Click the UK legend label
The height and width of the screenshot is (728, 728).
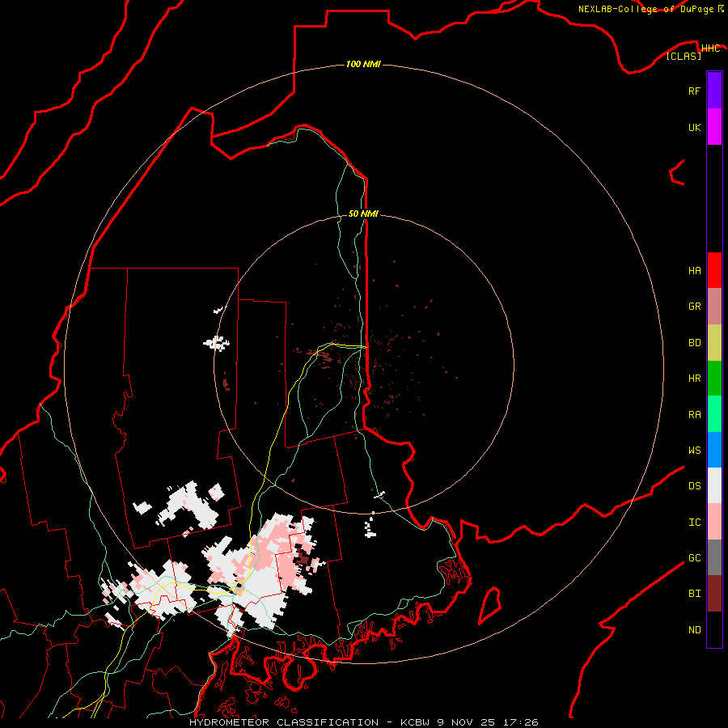694,127
